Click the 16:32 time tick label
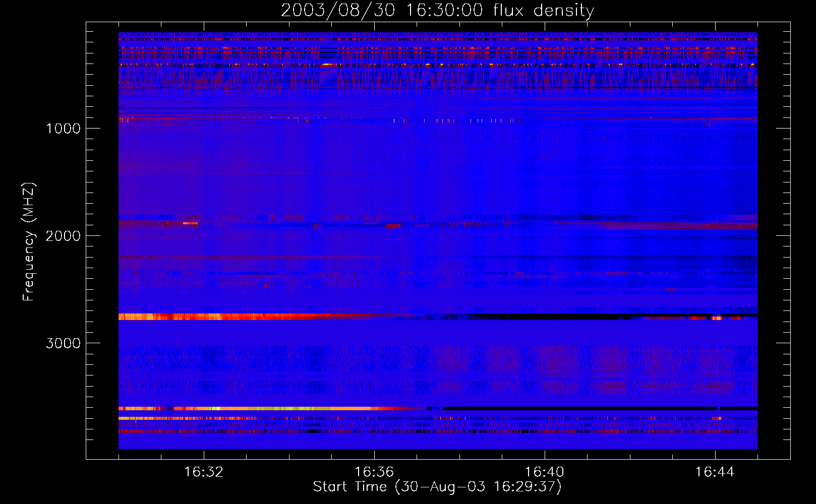This screenshot has width=816, height=504. 204,472
